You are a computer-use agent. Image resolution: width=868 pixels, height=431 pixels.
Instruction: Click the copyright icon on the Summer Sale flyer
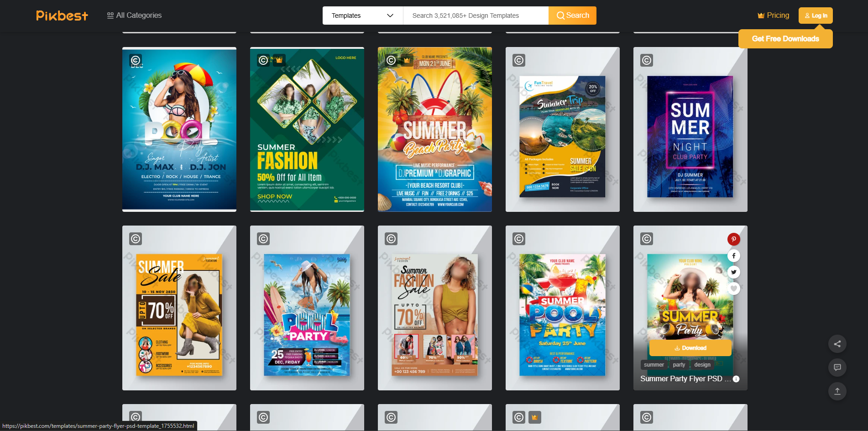point(135,239)
